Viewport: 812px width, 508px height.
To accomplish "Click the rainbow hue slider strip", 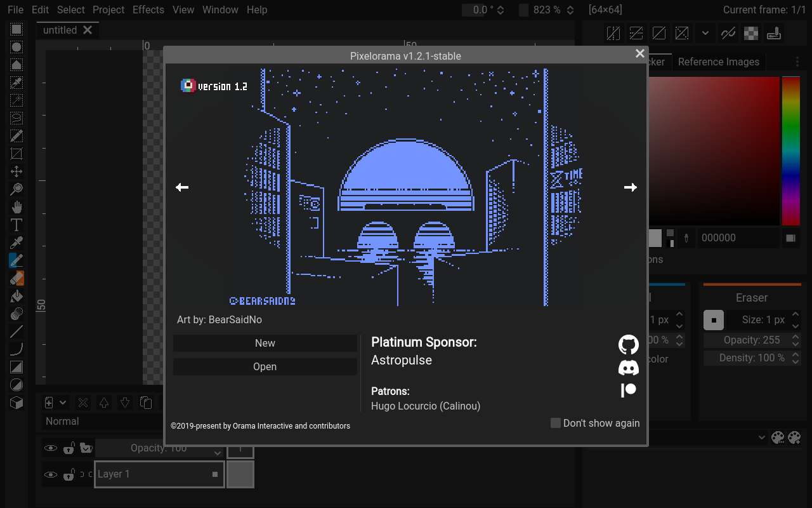I will coord(791,151).
